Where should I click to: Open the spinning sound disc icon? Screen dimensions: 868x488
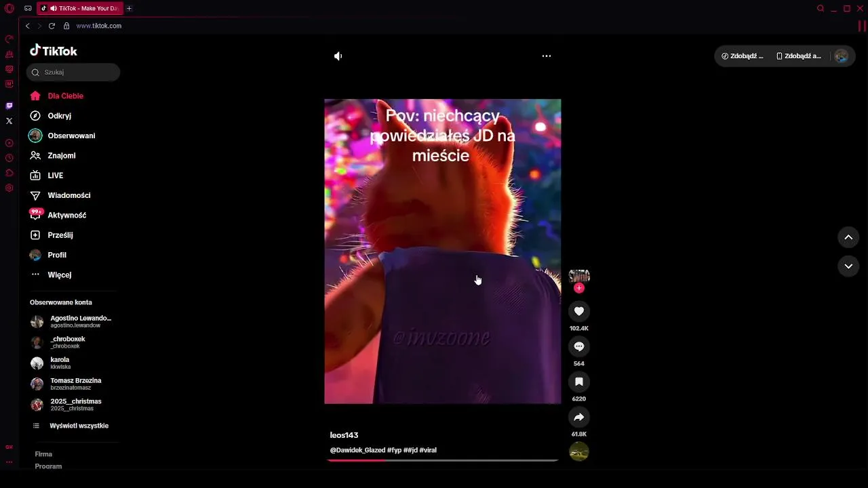pyautogui.click(x=579, y=451)
